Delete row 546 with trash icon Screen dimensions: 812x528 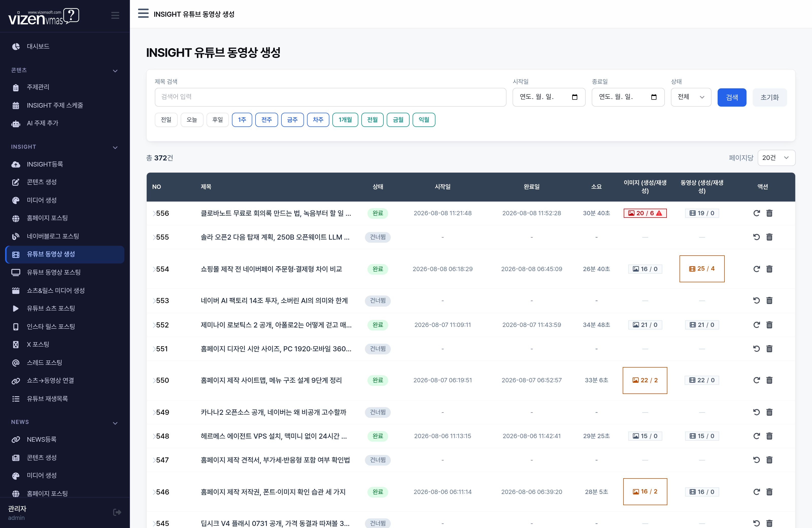click(x=769, y=492)
